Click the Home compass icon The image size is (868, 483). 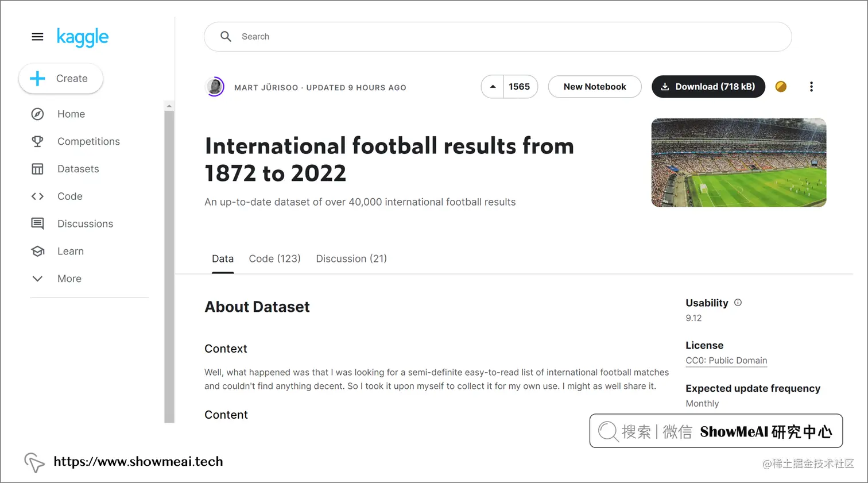point(37,114)
